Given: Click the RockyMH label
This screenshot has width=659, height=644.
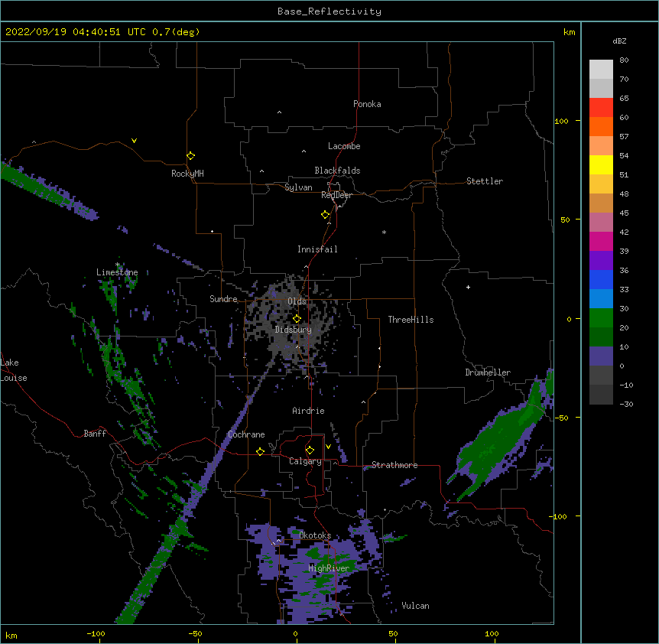Looking at the screenshot, I should 187,174.
